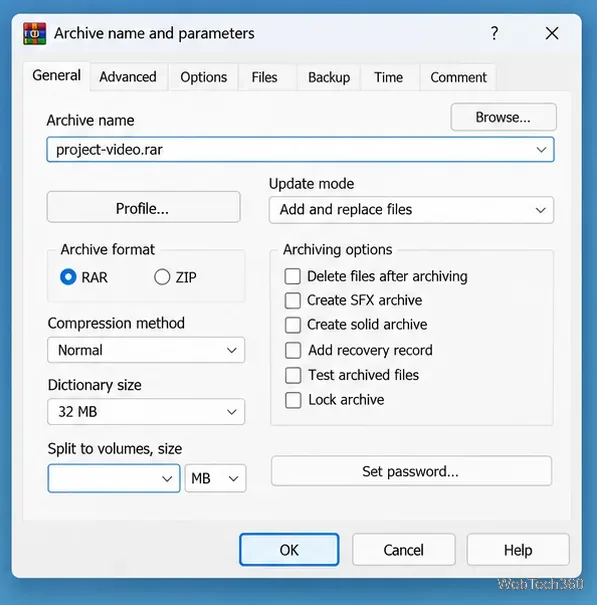Click the Browse... button

coord(503,117)
